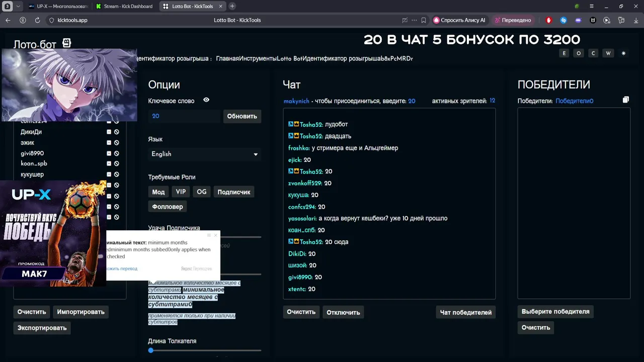Click the O panel toggle button
The width and height of the screenshot is (644, 362).
coord(579,53)
